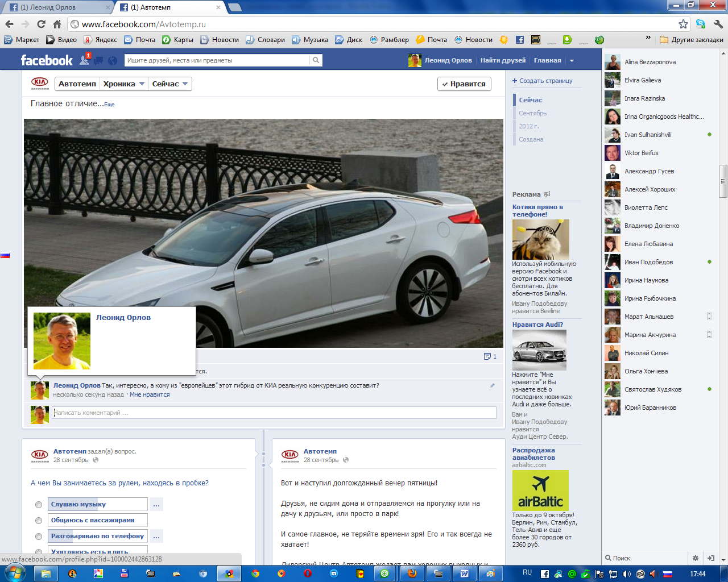Open chat with Ivan Sulhanishvili
Image resolution: width=728 pixels, height=582 pixels.
(659, 135)
